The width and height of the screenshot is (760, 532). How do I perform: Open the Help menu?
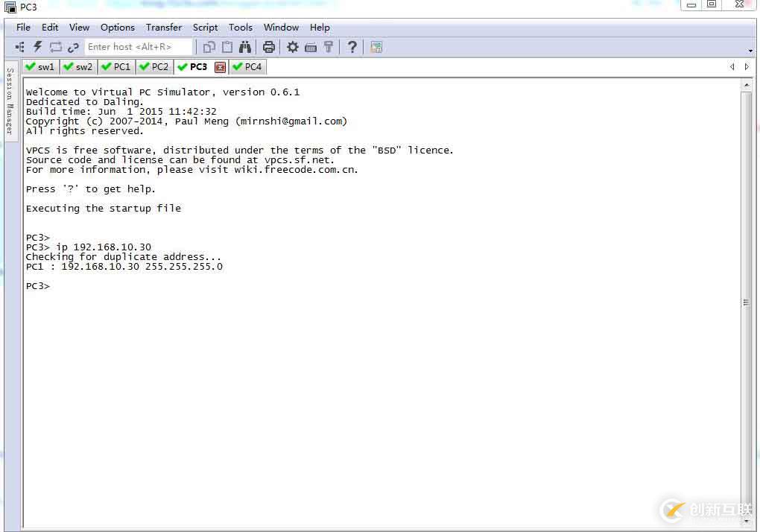click(320, 27)
